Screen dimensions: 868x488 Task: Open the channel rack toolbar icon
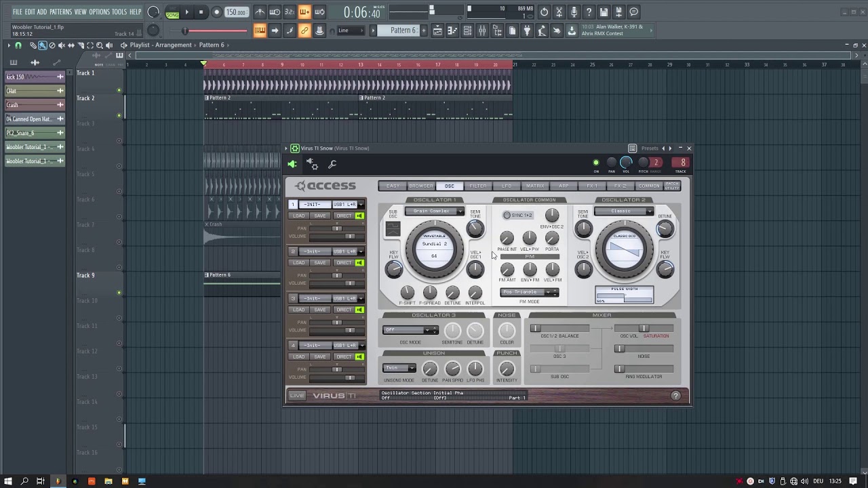[x=467, y=30]
